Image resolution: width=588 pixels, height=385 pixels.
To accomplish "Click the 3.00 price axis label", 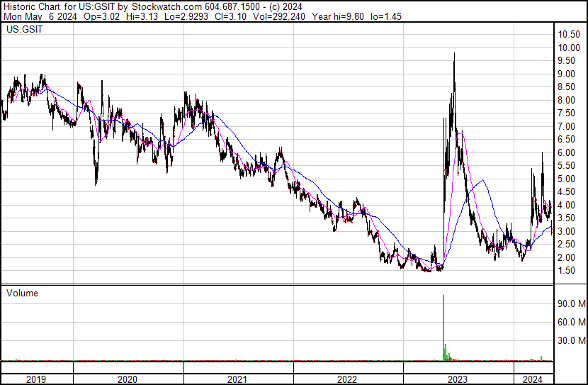I will (x=566, y=232).
